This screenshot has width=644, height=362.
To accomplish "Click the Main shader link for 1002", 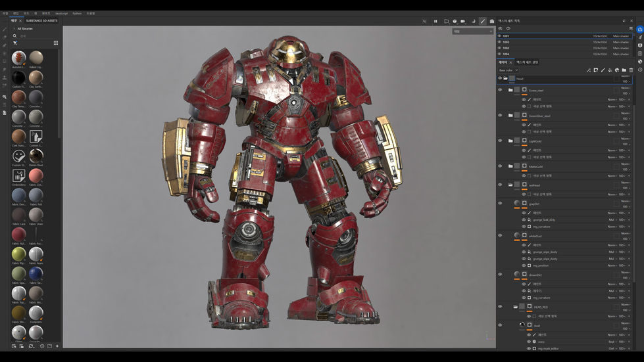I will (x=620, y=42).
